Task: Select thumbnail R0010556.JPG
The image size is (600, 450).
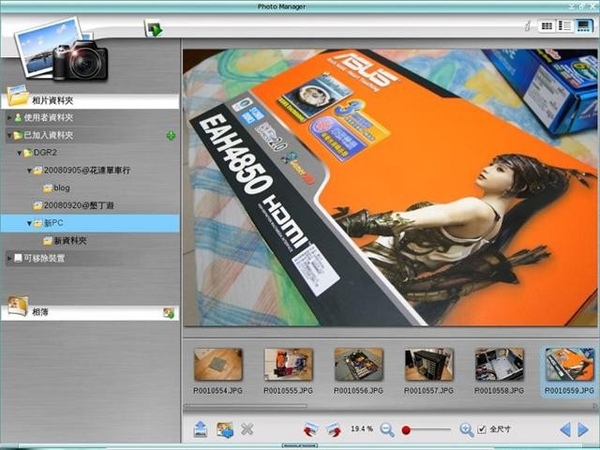Action: (x=359, y=370)
